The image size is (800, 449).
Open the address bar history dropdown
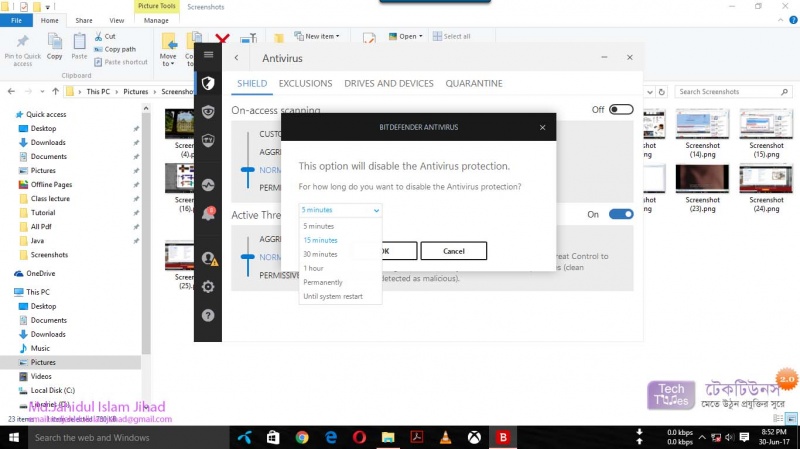650,92
